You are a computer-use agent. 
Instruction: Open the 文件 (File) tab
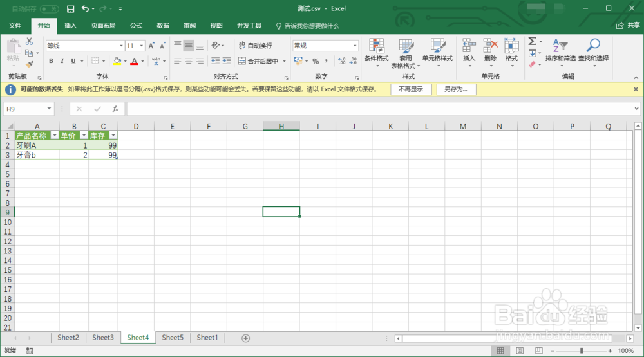point(15,26)
